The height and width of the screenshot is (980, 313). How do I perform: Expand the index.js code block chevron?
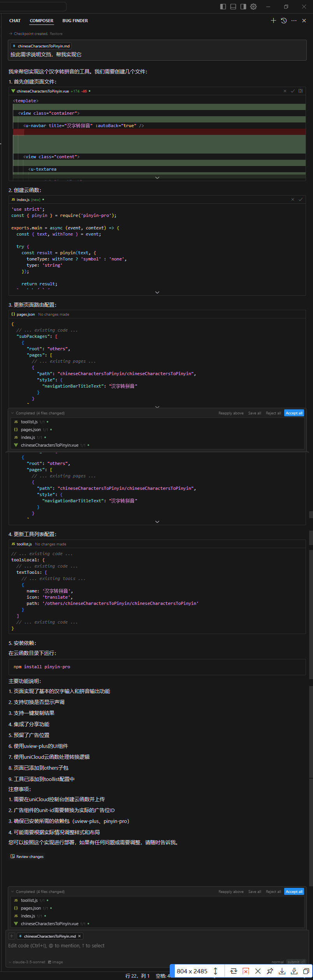tap(157, 292)
